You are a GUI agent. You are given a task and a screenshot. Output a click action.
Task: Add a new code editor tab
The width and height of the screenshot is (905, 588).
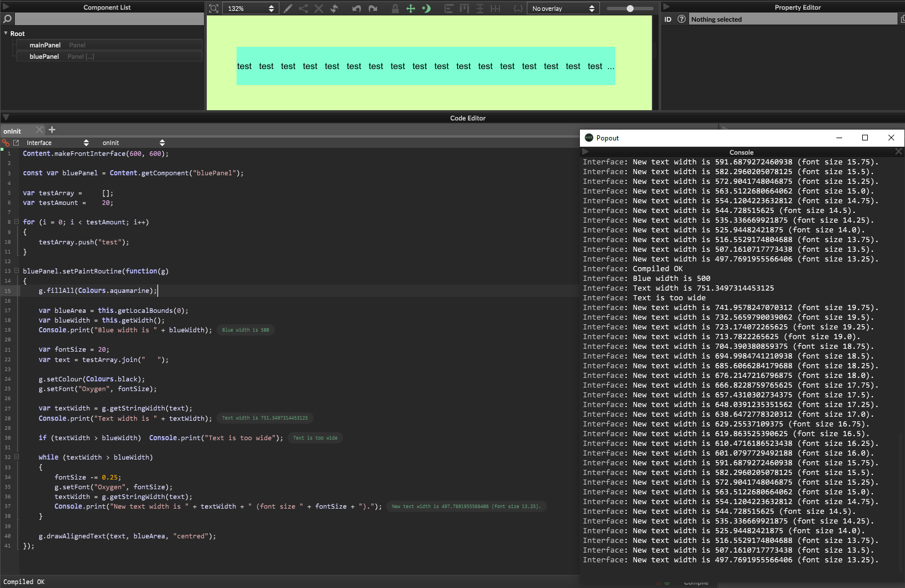coord(52,130)
